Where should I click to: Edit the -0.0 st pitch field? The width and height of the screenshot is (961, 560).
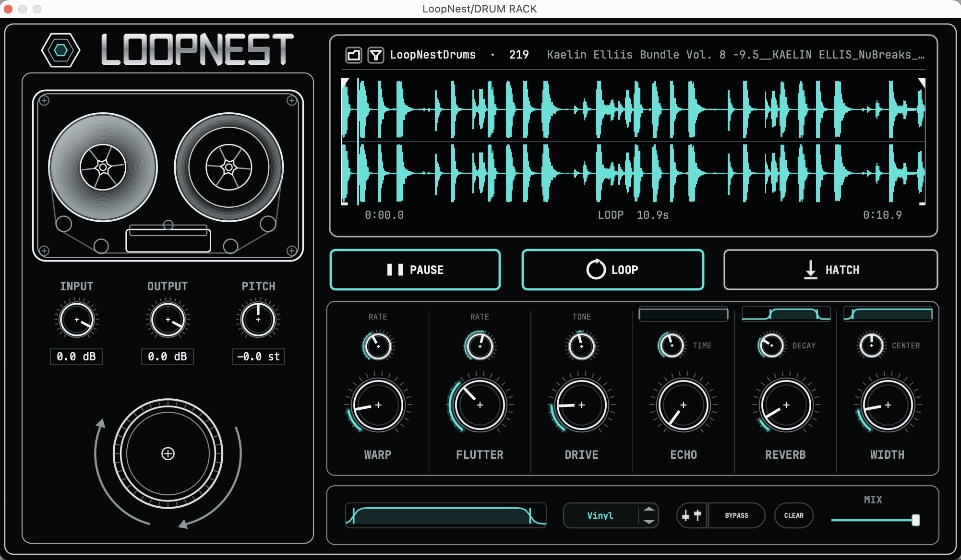pyautogui.click(x=259, y=357)
